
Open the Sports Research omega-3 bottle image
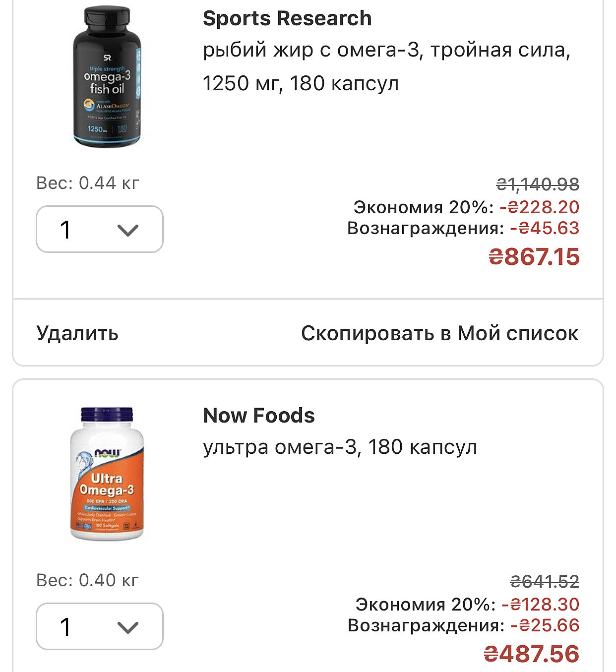click(107, 77)
